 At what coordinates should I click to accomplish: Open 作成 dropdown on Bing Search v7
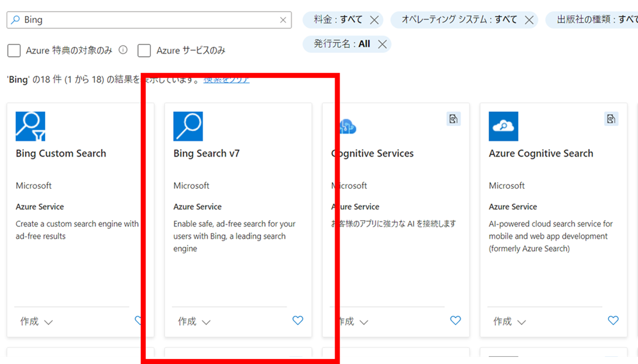coord(194,321)
